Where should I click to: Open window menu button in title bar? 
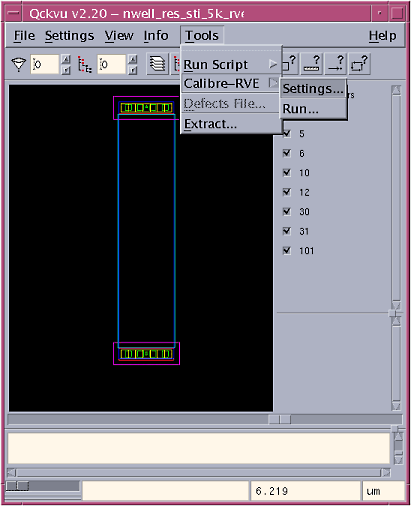(x=14, y=13)
